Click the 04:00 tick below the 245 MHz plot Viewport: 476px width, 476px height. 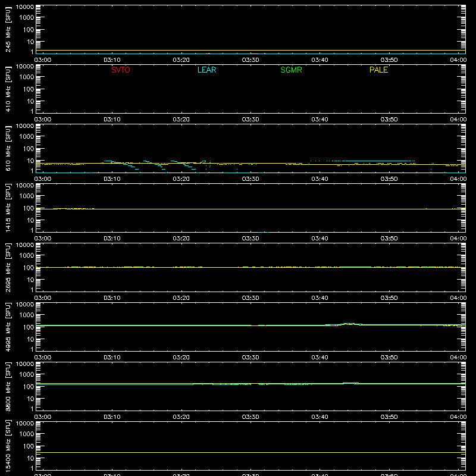coord(458,60)
